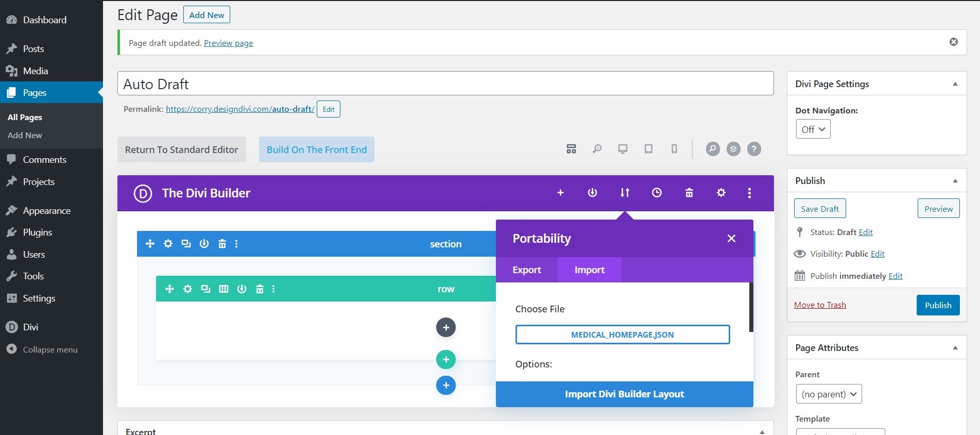980x435 pixels.
Task: Click the Portability popup scrollbar
Action: [751, 307]
